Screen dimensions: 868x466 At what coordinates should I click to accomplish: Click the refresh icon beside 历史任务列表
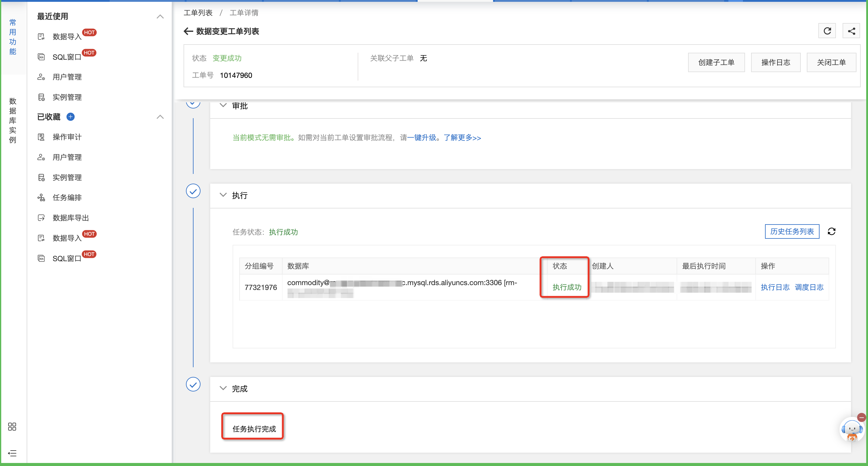tap(831, 231)
